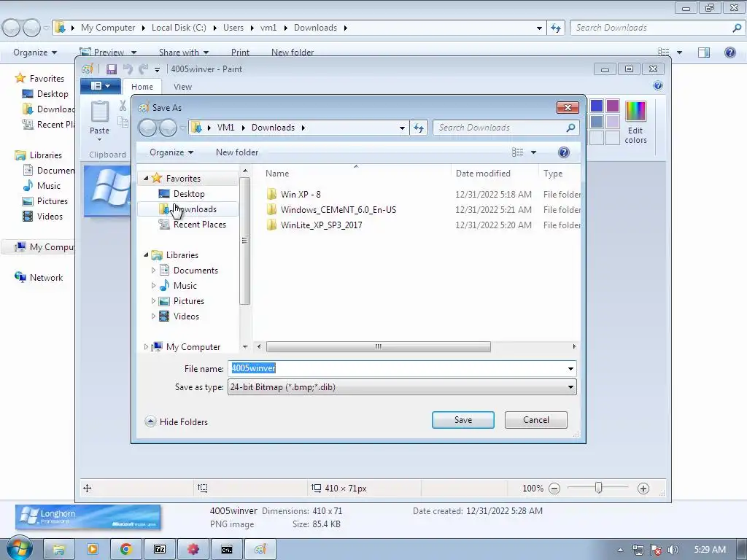This screenshot has height=560, width=747.
Task: Click the horizontal scrollbar in the file list
Action: 379,346
